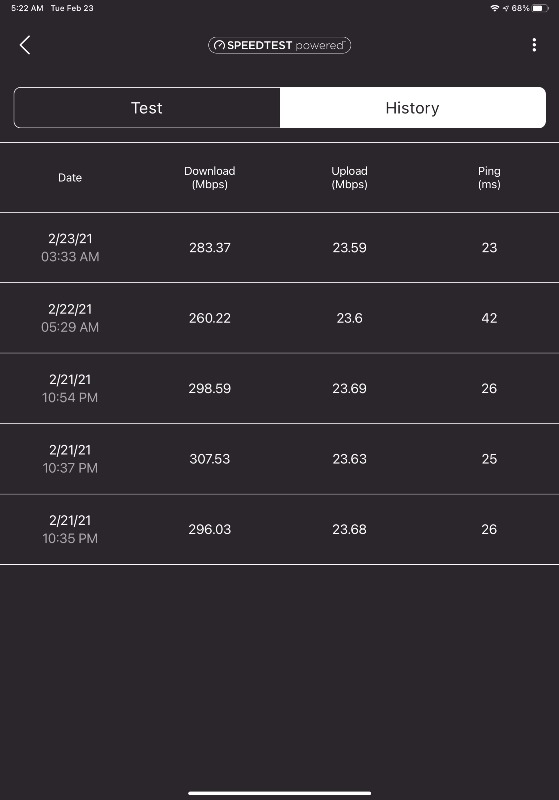Tap the battery indicator icon
Viewport: 559px width, 800px height.
click(x=540, y=8)
